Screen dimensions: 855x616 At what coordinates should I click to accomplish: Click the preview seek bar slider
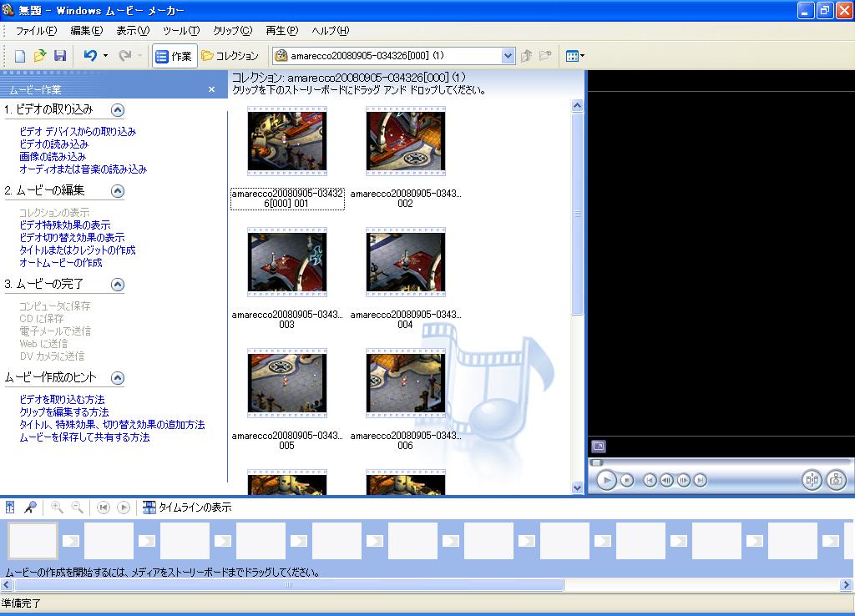coord(597,462)
